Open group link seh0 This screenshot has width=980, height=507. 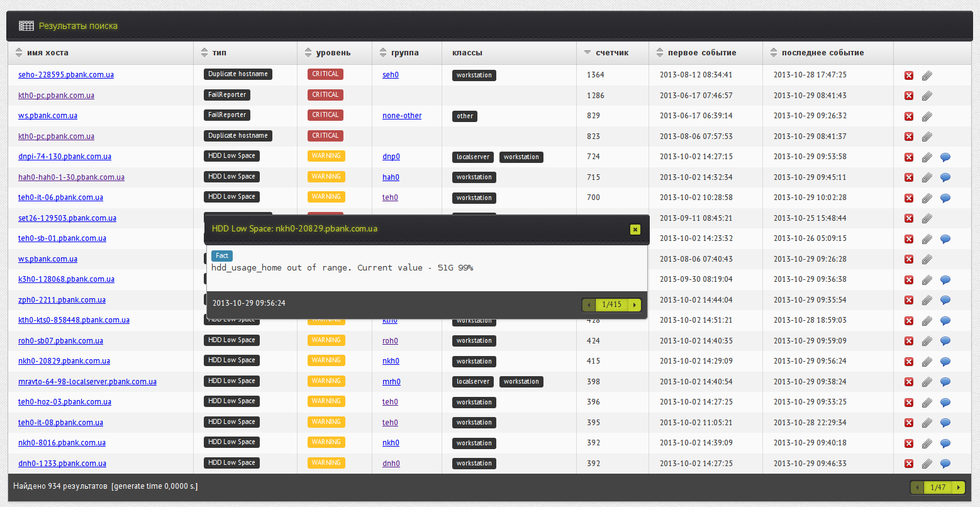click(x=391, y=75)
